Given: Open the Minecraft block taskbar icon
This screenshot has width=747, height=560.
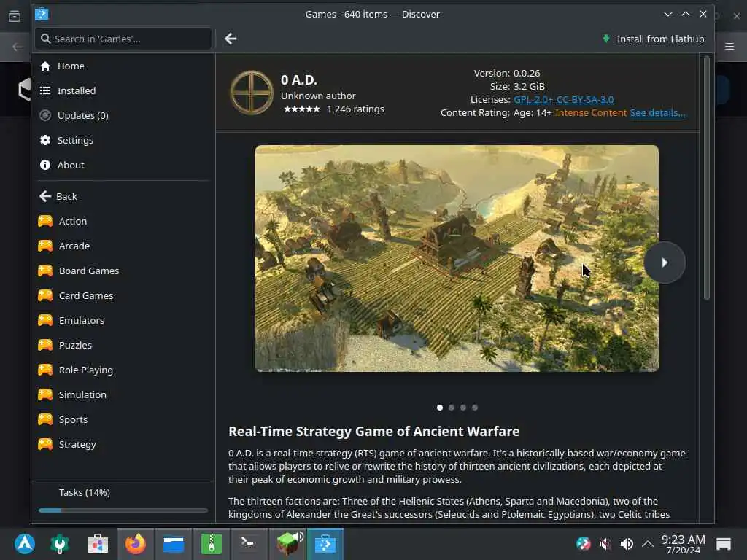Looking at the screenshot, I should pyautogui.click(x=287, y=543).
